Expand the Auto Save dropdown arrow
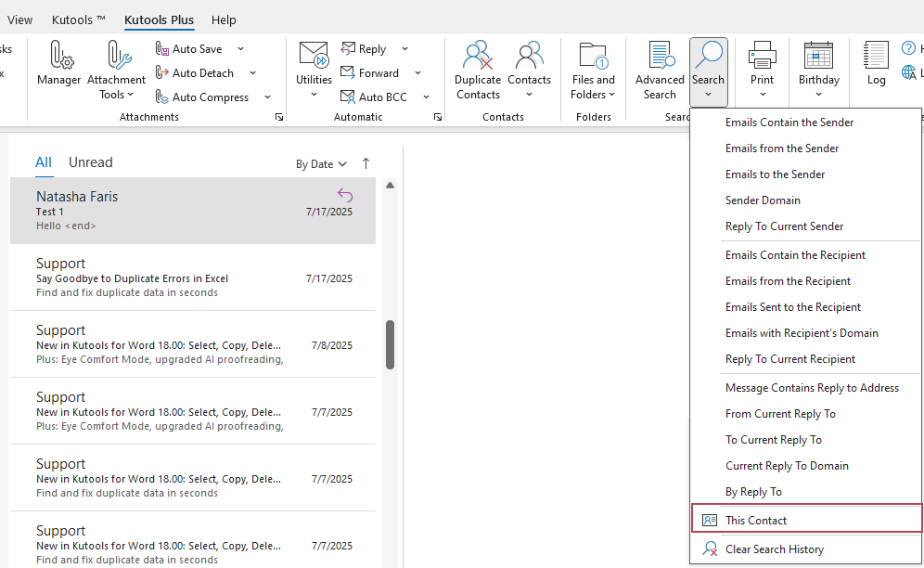Image resolution: width=924 pixels, height=568 pixels. 240,49
